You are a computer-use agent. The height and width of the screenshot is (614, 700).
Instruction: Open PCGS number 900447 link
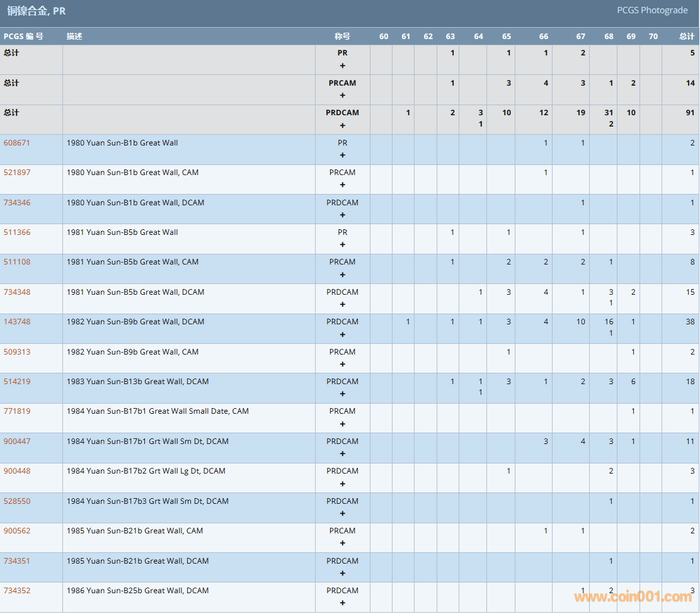click(x=17, y=441)
